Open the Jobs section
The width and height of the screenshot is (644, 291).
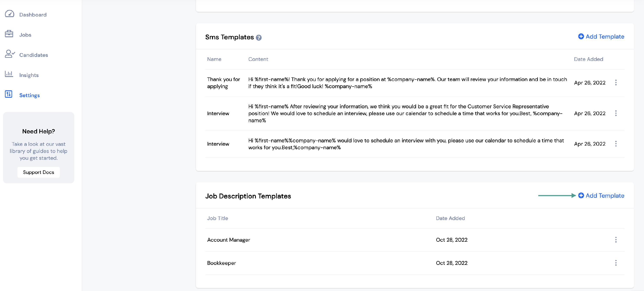pyautogui.click(x=25, y=35)
